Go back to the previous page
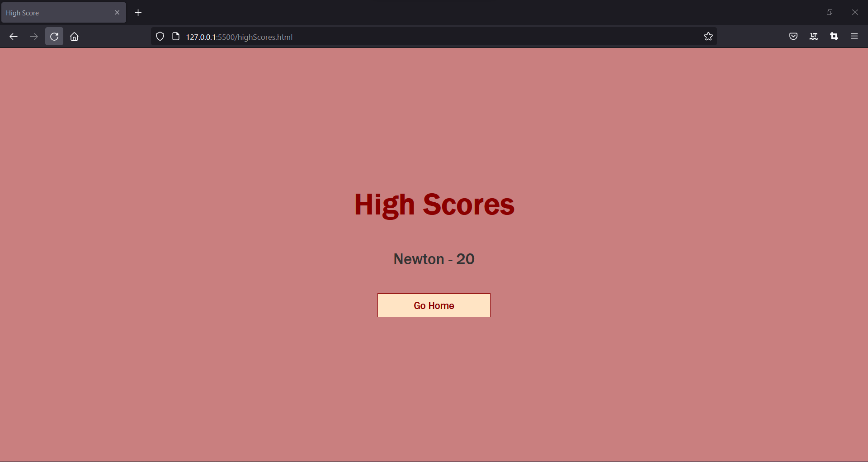Viewport: 868px width, 462px height. point(13,36)
